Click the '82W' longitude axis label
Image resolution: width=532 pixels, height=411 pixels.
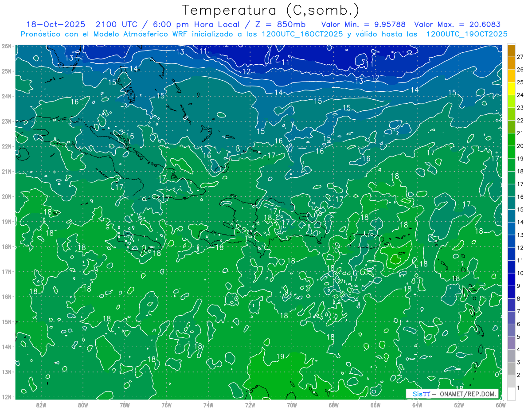point(41,405)
